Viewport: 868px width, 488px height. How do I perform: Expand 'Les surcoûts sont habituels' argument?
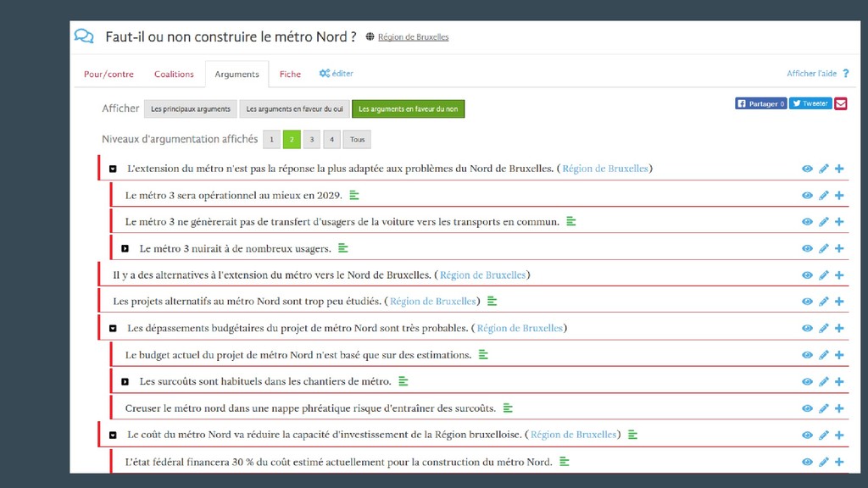tap(125, 382)
